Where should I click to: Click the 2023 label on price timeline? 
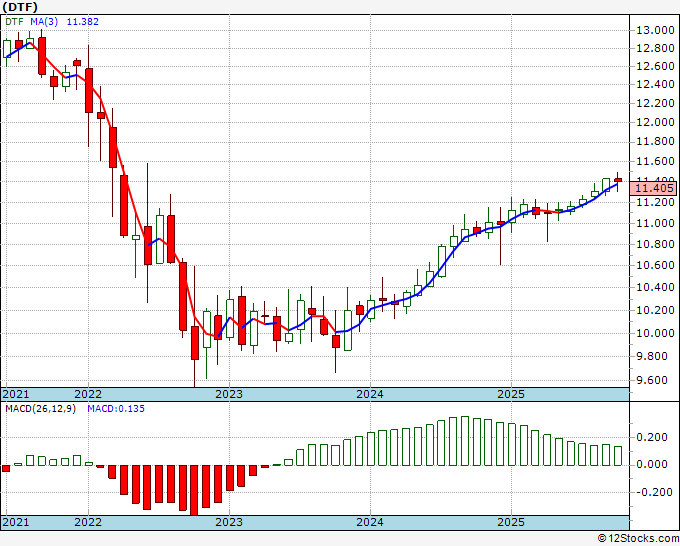tap(229, 394)
